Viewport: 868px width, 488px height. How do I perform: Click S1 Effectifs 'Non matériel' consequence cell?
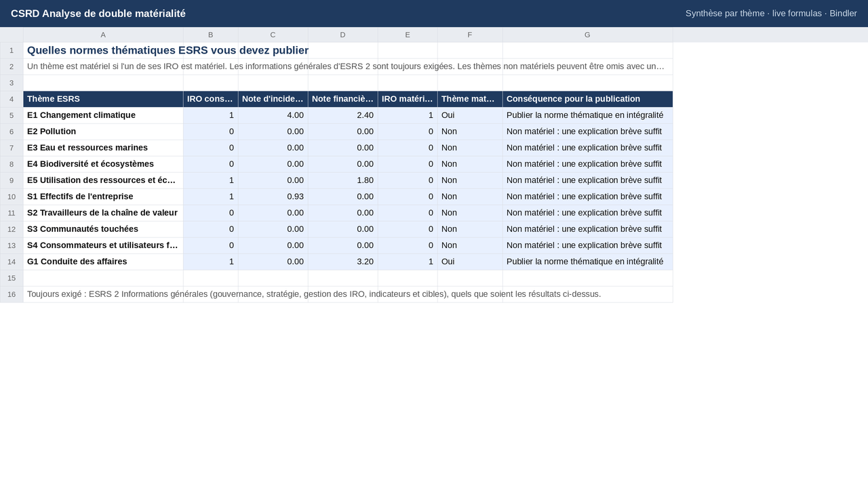[x=587, y=197]
